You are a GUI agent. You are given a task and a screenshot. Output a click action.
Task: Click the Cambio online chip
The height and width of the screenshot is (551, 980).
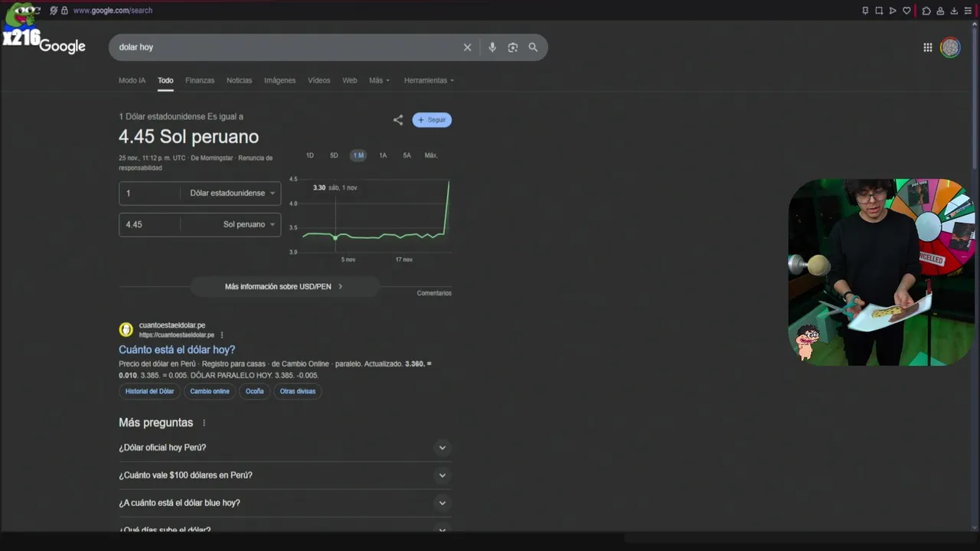click(210, 391)
